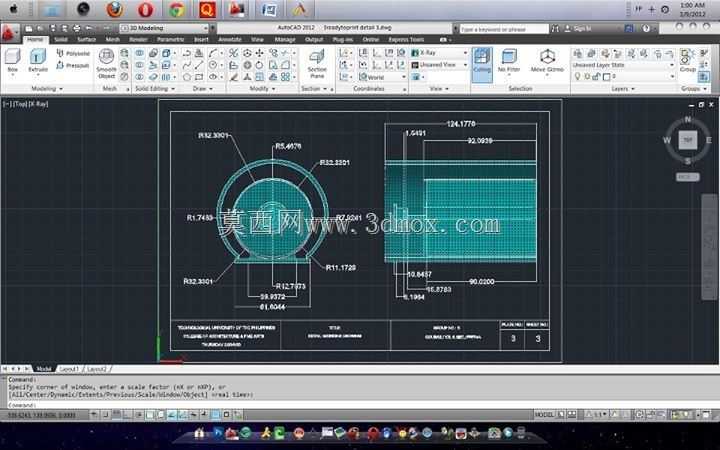Select the Move Gizmo tool
Screen dimensions: 720x450
point(547,61)
